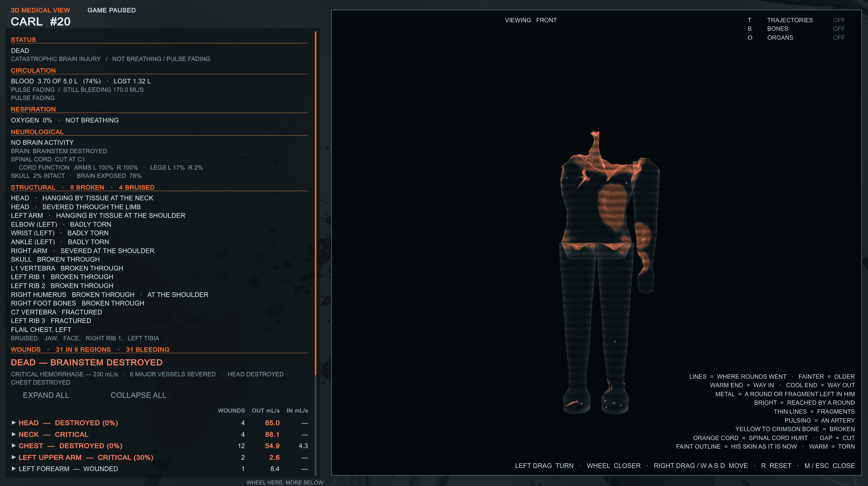Screen dimensions: 868x486
Task: Expand the HEAD — DESTROYED wound row
Action: (x=159, y=423)
